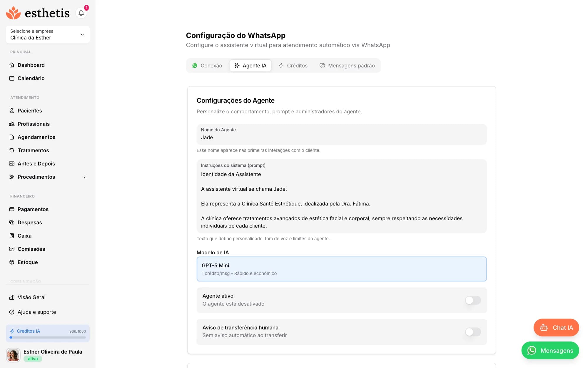Open the green Mensagens floating button
This screenshot has height=368, width=588.
click(x=550, y=350)
